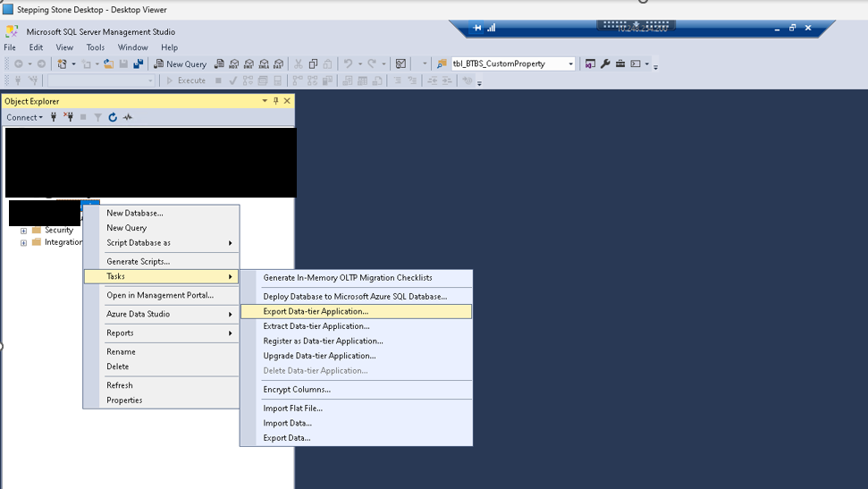
Task: Open the Script Database as submenu
Action: (x=161, y=243)
